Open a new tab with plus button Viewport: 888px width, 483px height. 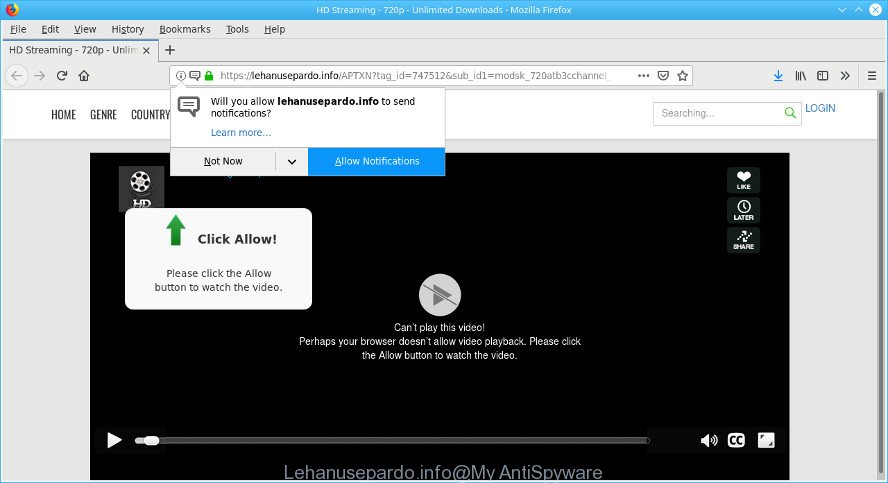click(169, 50)
